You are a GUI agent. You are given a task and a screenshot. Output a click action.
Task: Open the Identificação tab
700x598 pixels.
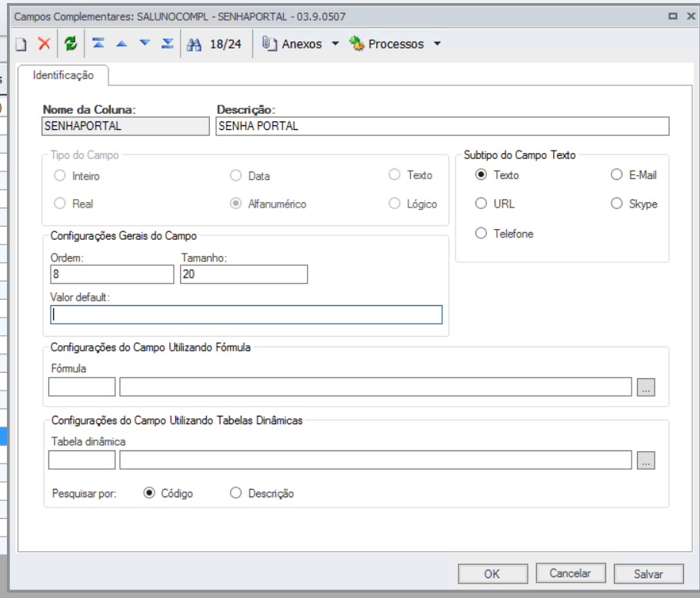tap(63, 75)
